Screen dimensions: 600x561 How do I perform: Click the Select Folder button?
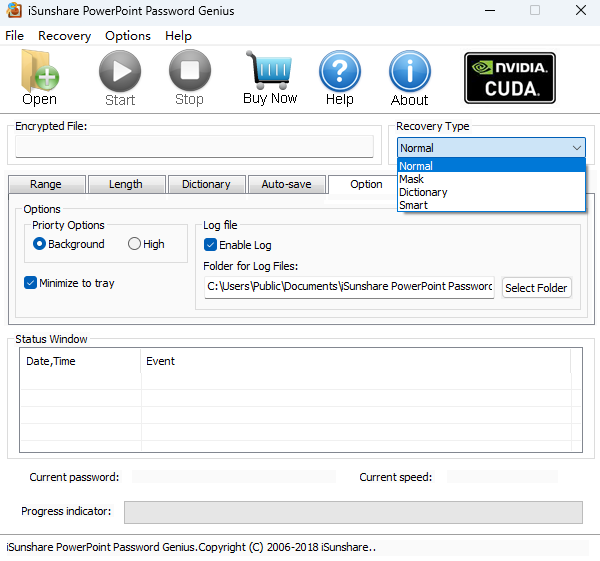tap(536, 288)
